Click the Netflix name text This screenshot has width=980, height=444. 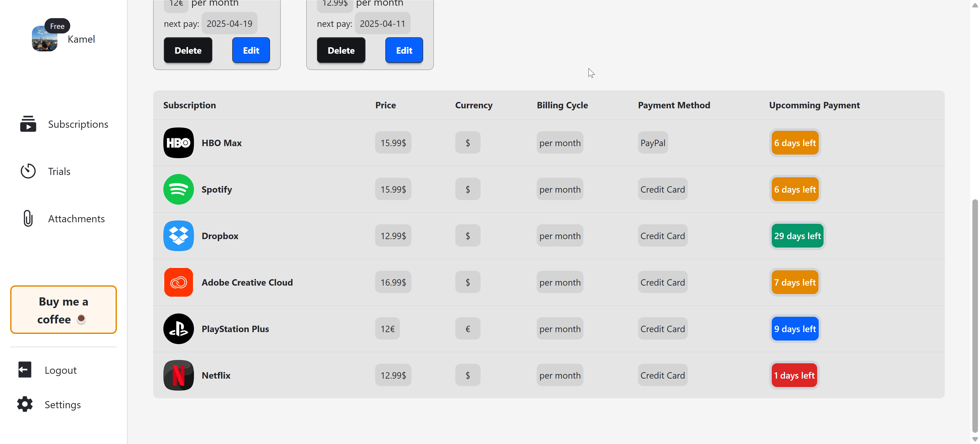[x=216, y=375]
